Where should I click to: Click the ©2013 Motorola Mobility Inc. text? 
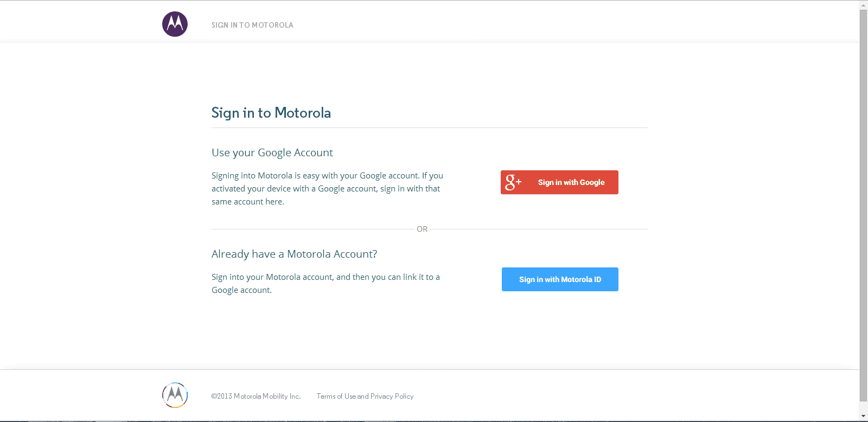coord(256,397)
